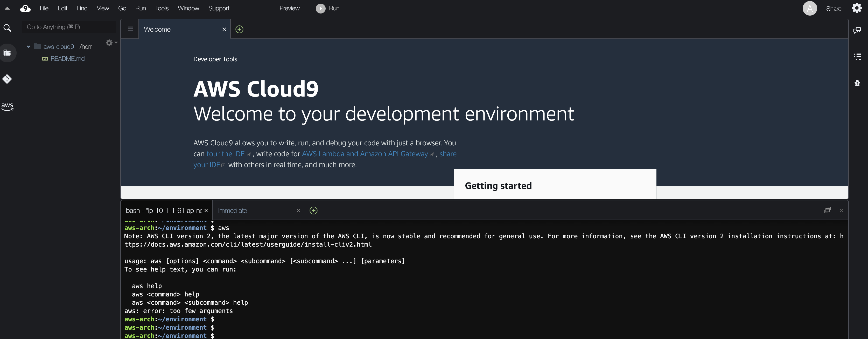Add new editor tab with plus icon
868x339 pixels.
(x=239, y=29)
